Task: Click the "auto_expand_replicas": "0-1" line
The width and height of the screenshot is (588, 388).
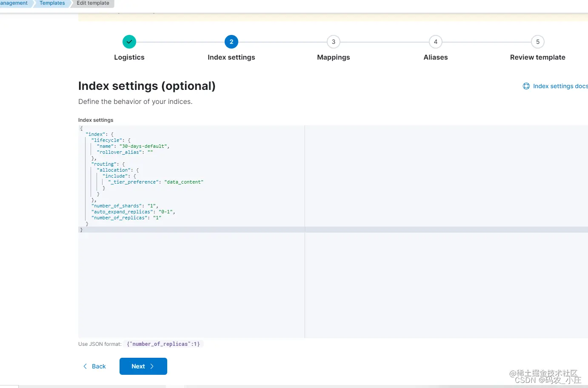Action: click(x=133, y=212)
